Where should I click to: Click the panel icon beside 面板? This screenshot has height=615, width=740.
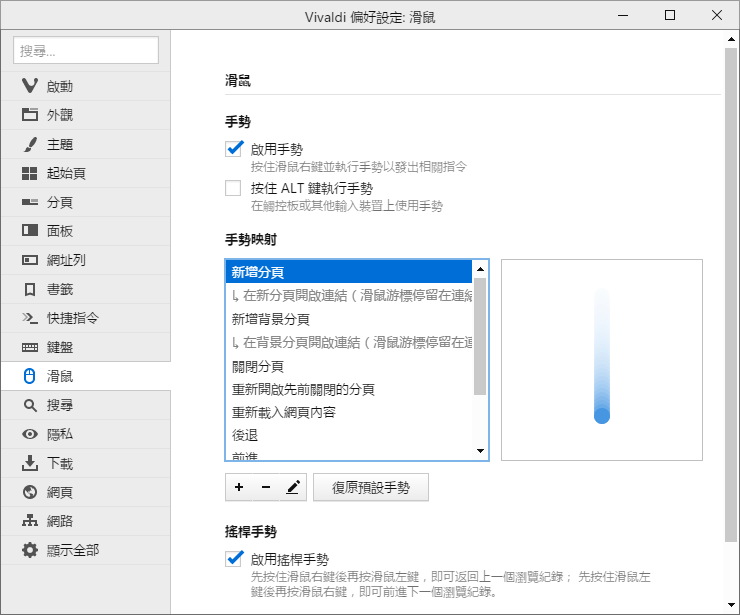click(x=30, y=230)
